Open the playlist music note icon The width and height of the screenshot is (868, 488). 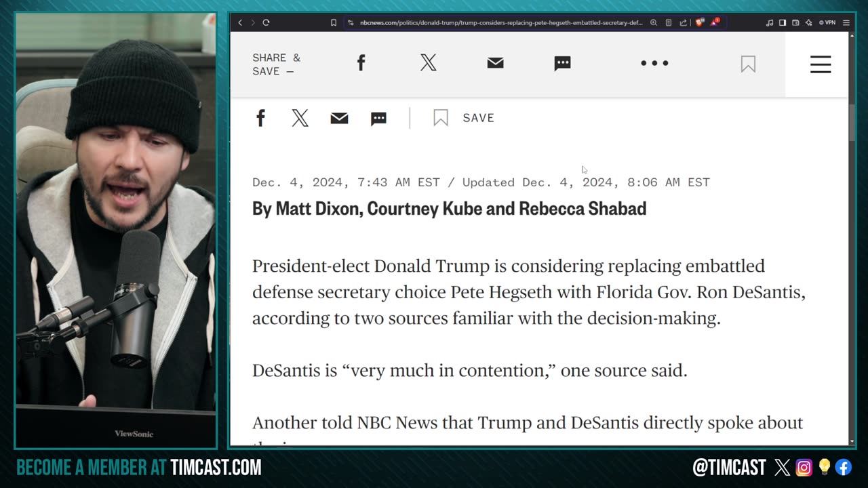pos(770,22)
